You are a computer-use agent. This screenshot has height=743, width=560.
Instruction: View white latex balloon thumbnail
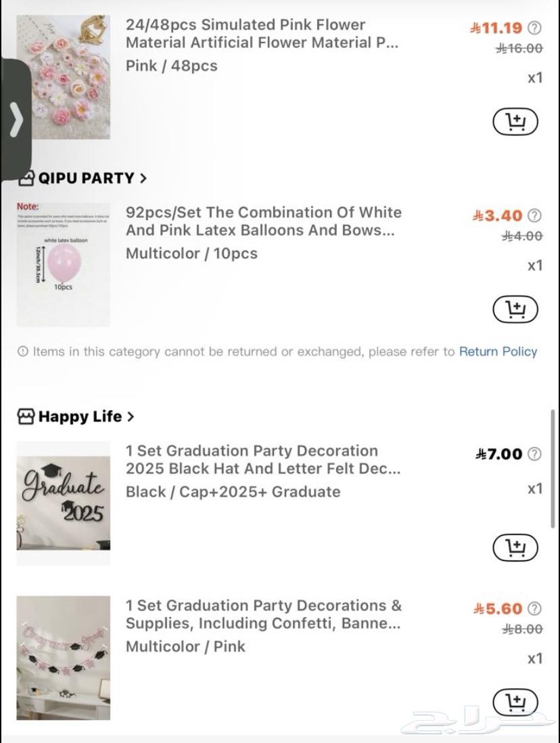click(64, 265)
